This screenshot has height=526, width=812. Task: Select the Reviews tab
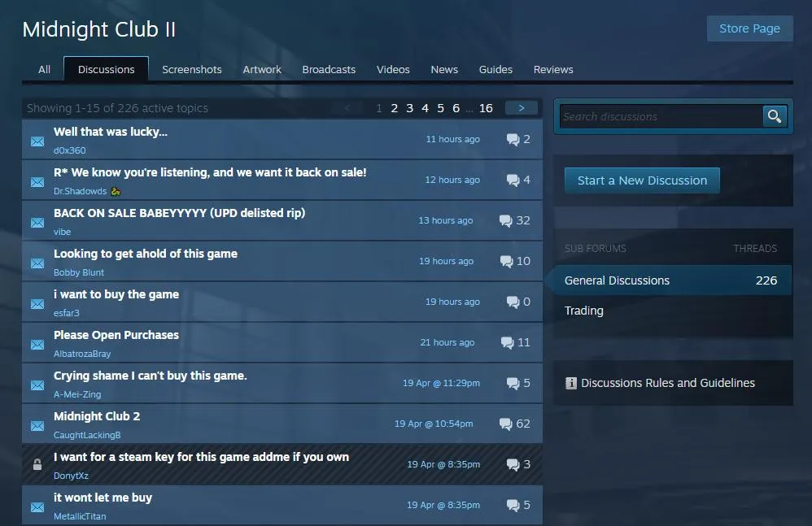[x=553, y=70]
